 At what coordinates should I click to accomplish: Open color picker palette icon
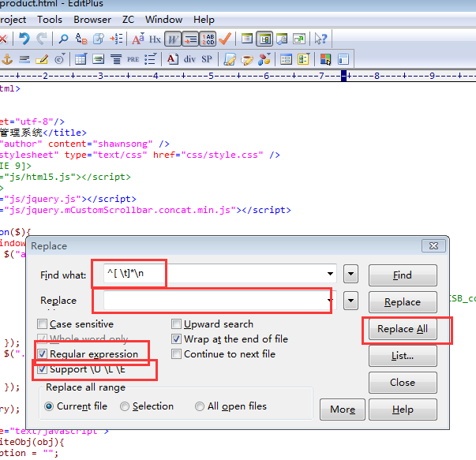click(325, 59)
